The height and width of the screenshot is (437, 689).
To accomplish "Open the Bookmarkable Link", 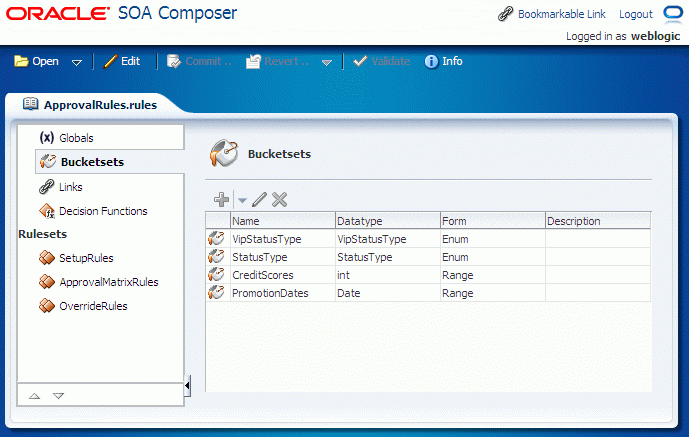I will 562,14.
